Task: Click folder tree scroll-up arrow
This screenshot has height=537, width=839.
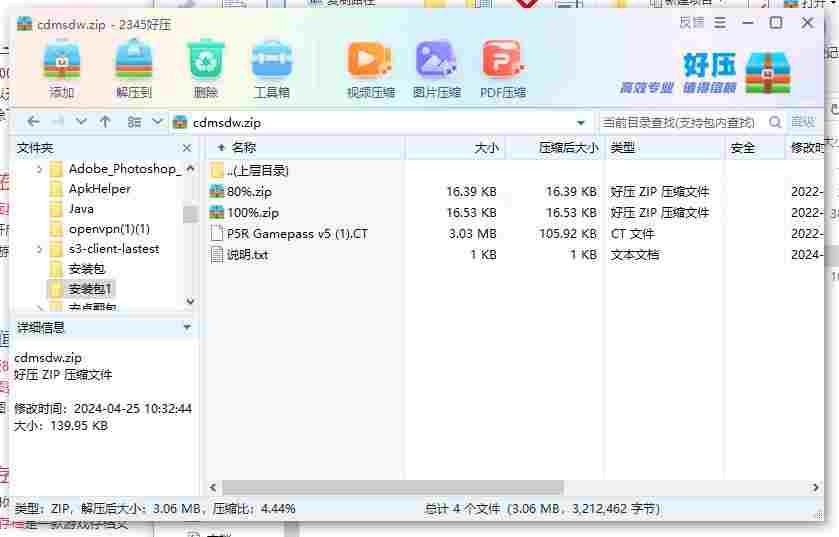Action: (190, 168)
